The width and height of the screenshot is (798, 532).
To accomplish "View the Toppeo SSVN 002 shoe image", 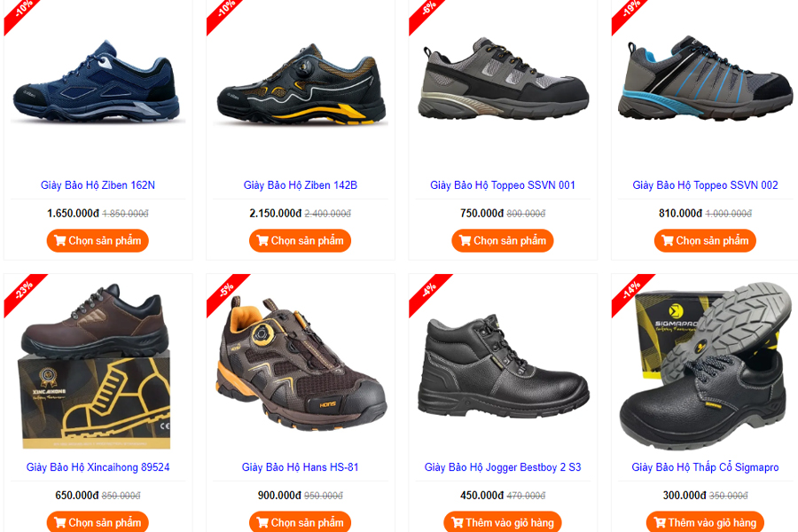I will (706, 78).
